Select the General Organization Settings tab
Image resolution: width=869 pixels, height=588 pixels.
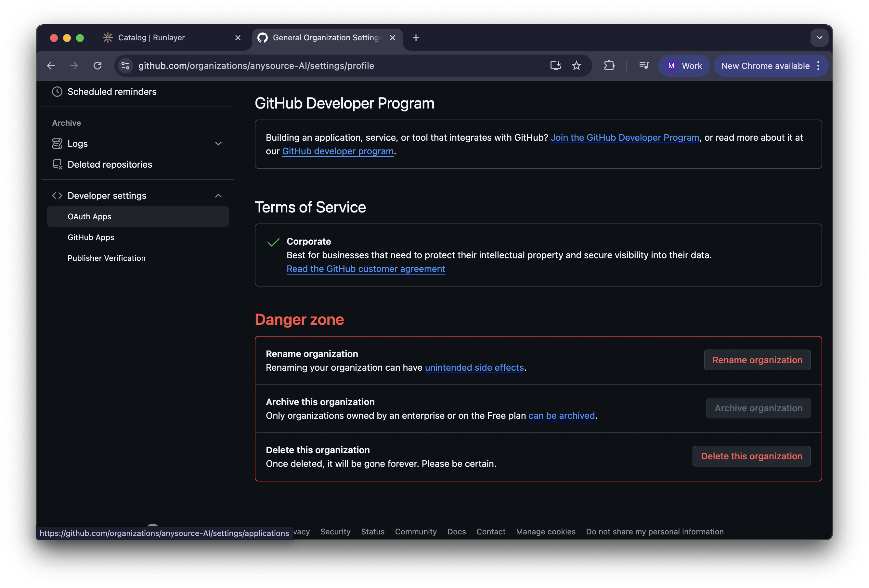(x=327, y=38)
